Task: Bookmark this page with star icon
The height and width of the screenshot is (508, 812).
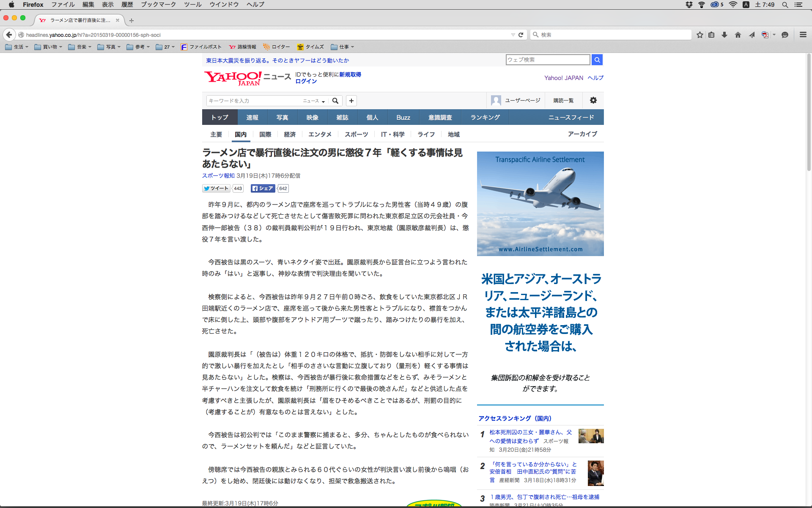Action: click(x=700, y=35)
